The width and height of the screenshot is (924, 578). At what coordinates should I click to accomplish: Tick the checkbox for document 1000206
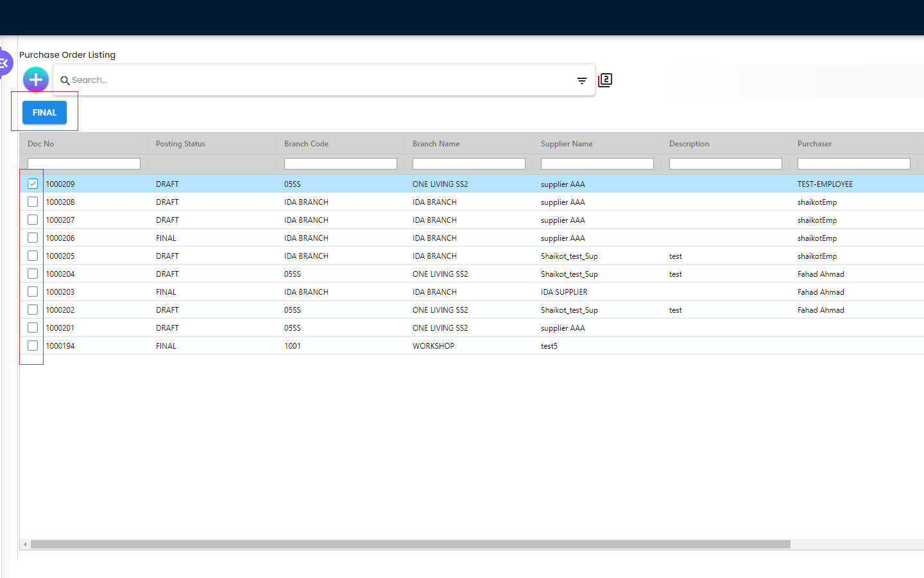(33, 238)
